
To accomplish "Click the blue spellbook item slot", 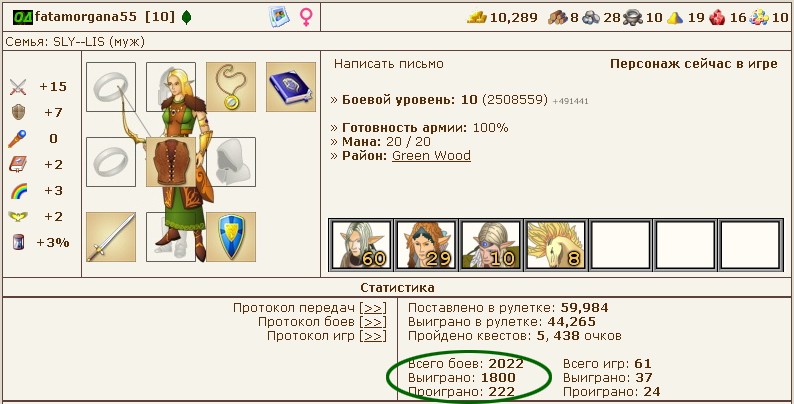I will click(x=291, y=87).
